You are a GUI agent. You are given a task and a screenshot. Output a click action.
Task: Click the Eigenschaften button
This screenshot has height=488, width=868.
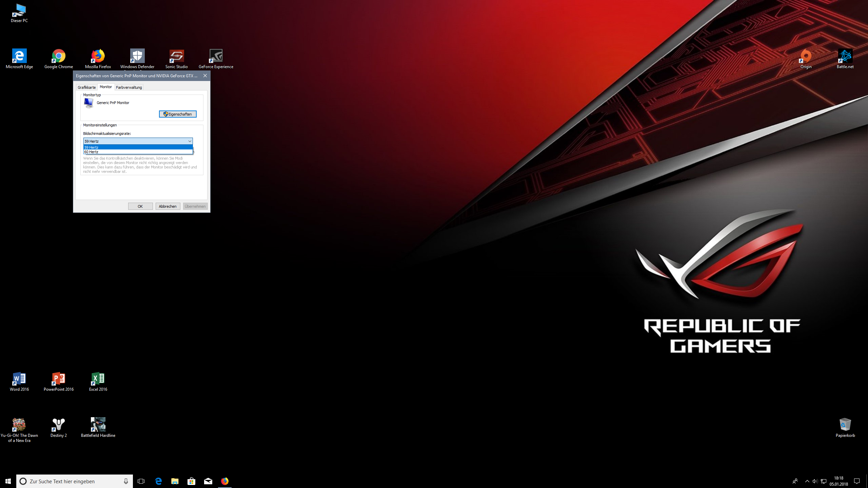tap(178, 114)
